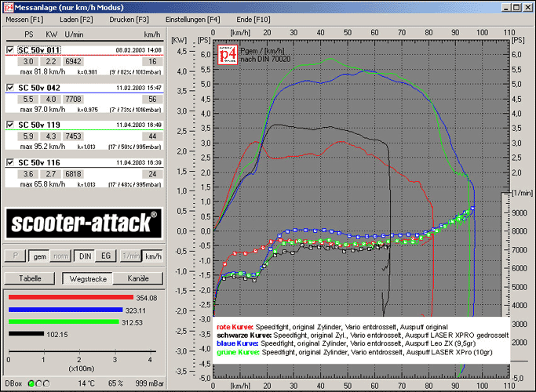
Task: Select the SC 50v 011 run name
Action: point(39,50)
